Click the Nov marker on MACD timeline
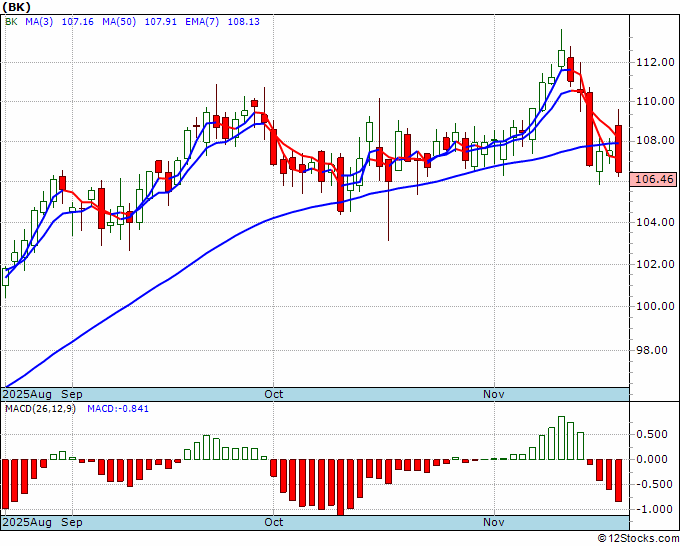 494,522
